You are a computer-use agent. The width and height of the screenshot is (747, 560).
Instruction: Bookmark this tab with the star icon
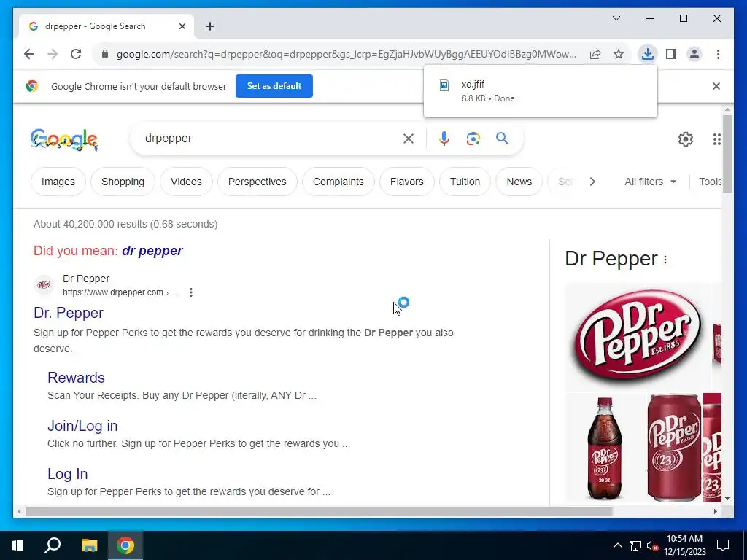tap(619, 54)
